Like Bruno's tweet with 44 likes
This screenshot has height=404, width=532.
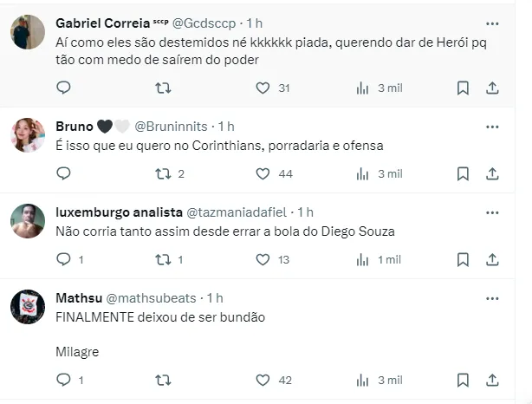click(x=263, y=173)
